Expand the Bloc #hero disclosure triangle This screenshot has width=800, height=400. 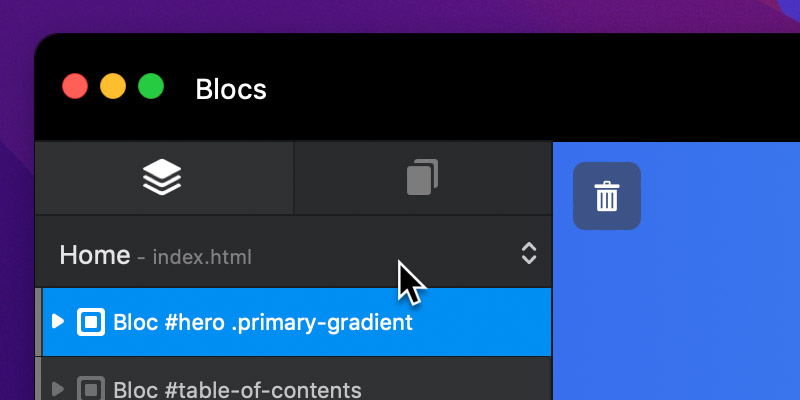pyautogui.click(x=58, y=321)
